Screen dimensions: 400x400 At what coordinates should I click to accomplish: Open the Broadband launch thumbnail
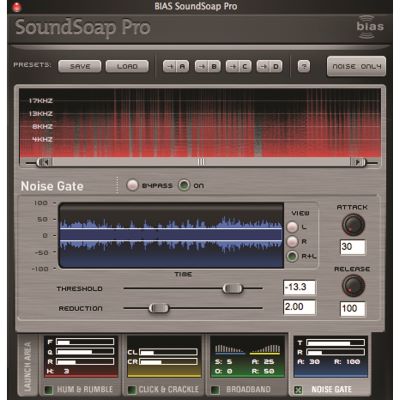coord(248,357)
